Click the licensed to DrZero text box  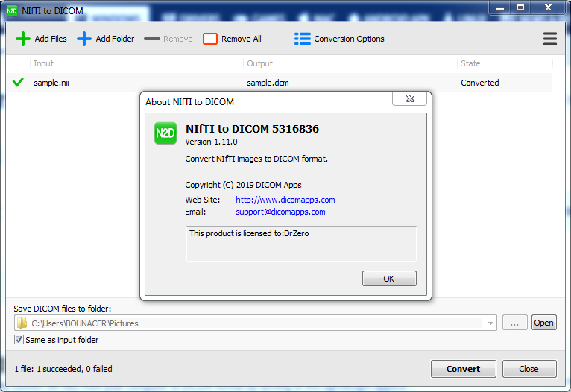[301, 244]
